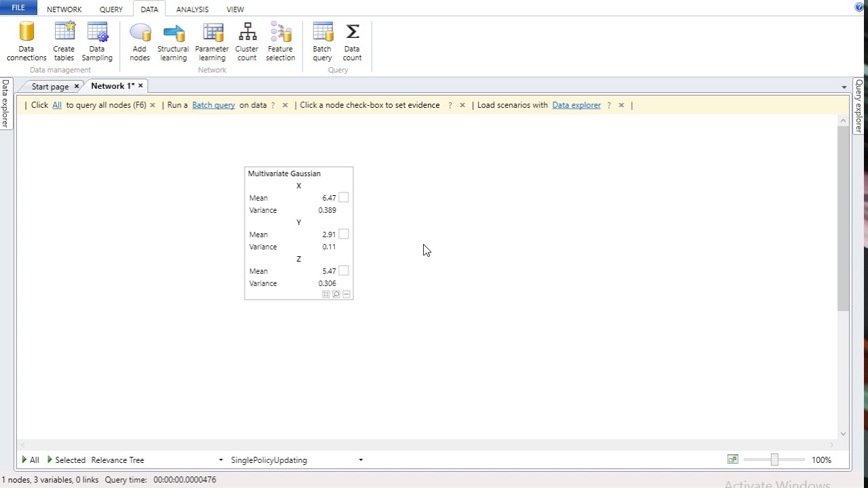
Task: Check the Y Mean evidence box
Action: point(344,235)
